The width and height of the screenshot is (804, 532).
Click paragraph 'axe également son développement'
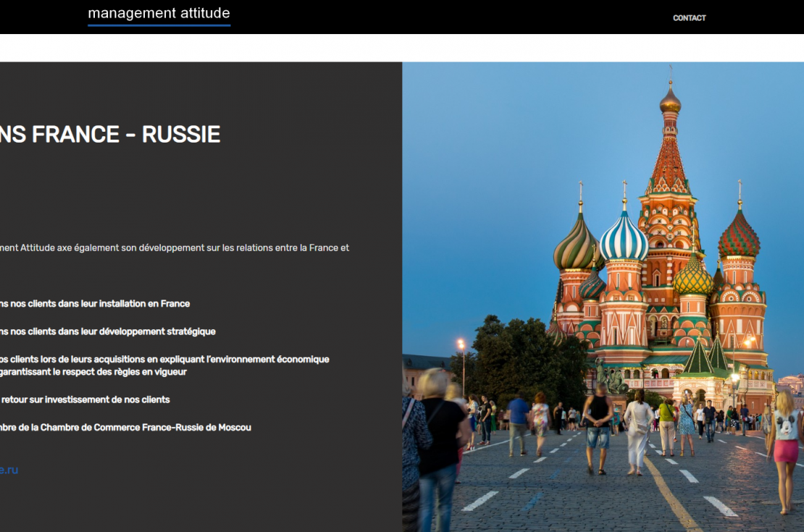tap(175, 248)
